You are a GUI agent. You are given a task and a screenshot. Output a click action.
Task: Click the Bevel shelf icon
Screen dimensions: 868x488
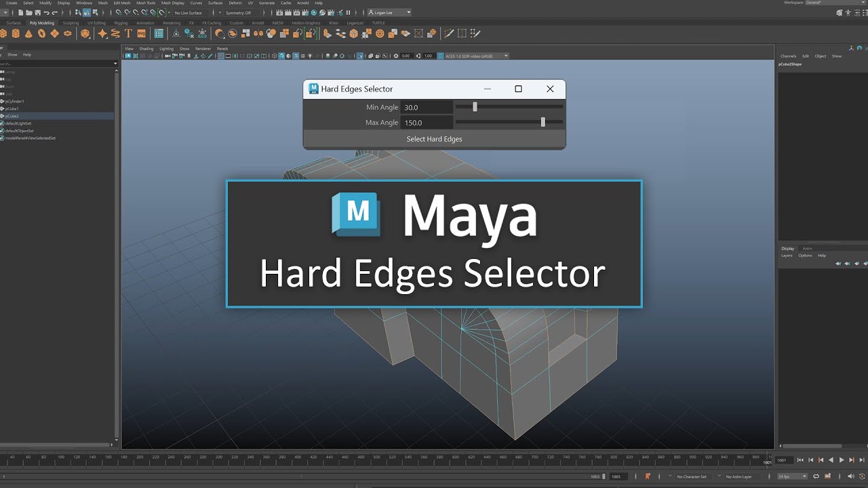pyautogui.click(x=353, y=33)
